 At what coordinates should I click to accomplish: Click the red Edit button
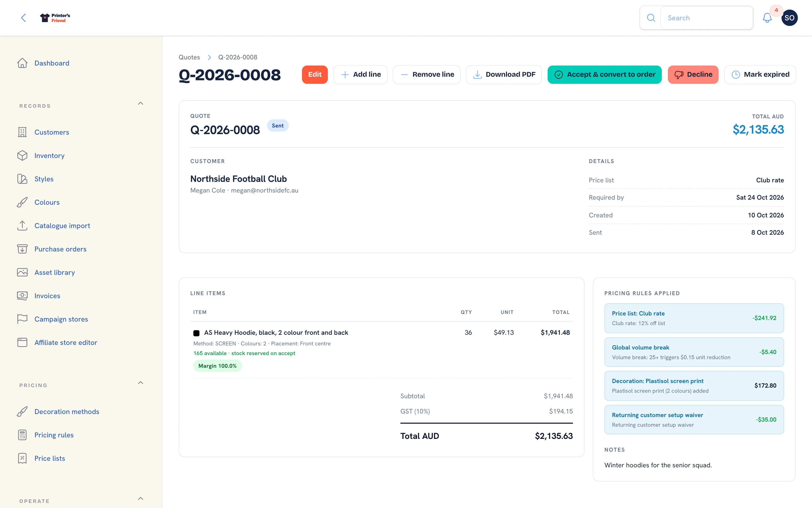(x=314, y=75)
